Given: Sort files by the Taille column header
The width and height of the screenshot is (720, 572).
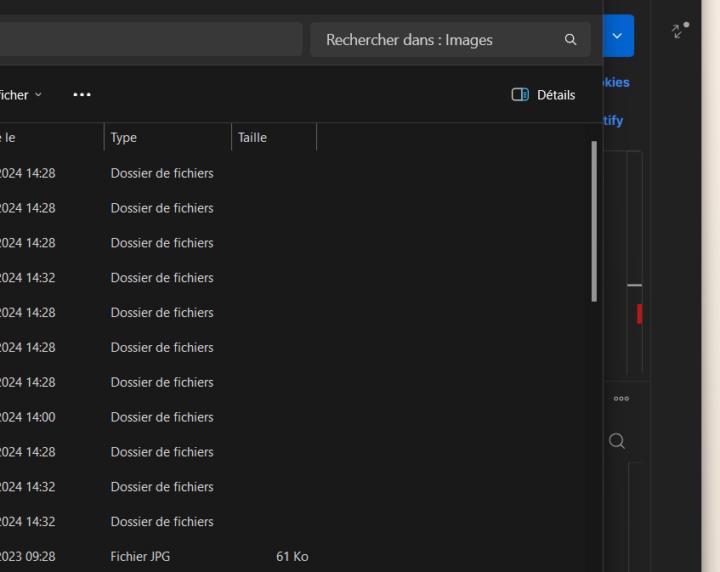Looking at the screenshot, I should pyautogui.click(x=272, y=138).
